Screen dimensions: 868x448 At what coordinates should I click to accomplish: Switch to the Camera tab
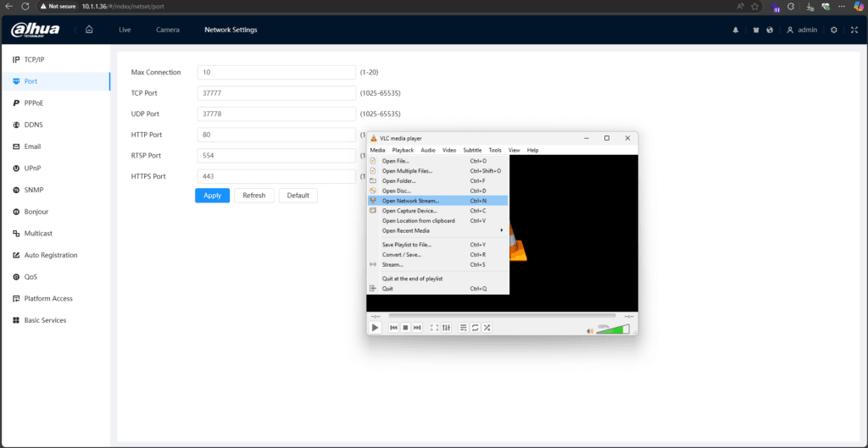pos(168,30)
